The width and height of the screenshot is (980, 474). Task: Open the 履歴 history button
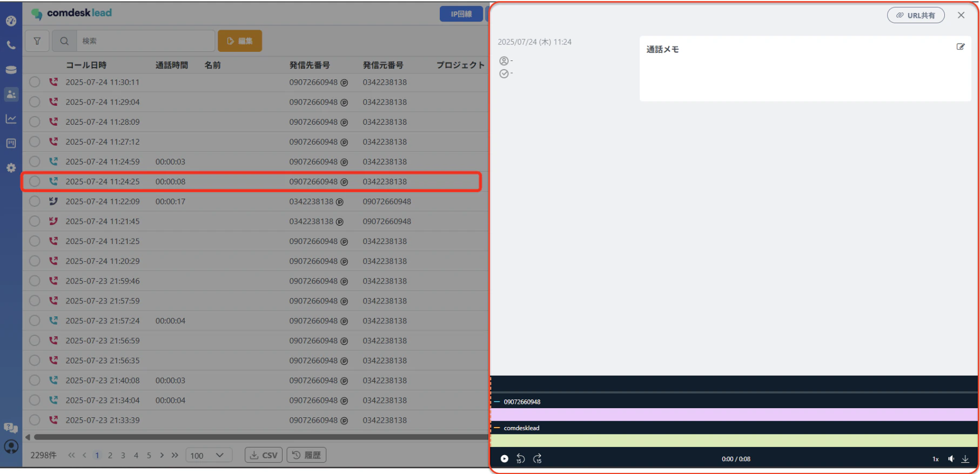306,455
